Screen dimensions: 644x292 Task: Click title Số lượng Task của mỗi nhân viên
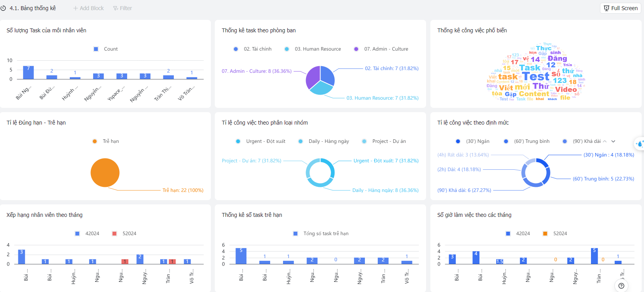click(x=46, y=30)
